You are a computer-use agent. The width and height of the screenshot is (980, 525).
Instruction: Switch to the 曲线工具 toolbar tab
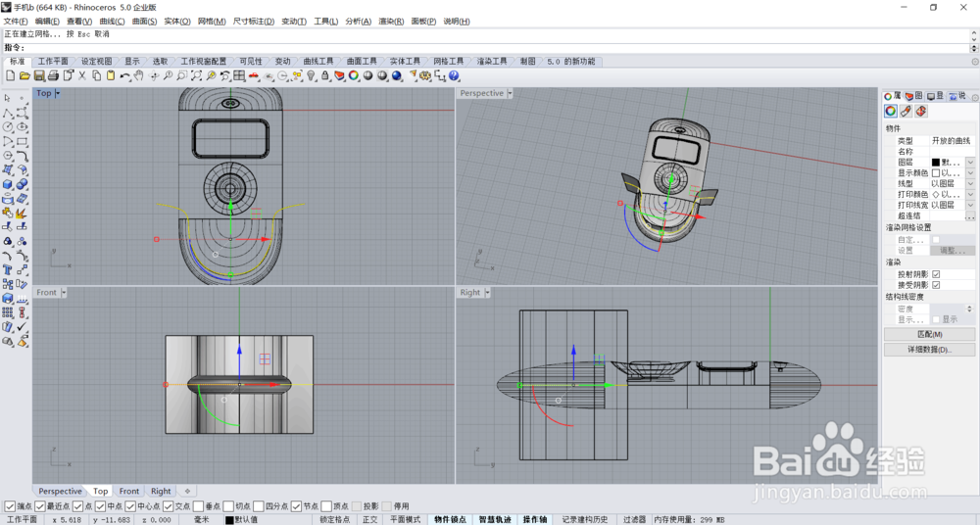[318, 62]
